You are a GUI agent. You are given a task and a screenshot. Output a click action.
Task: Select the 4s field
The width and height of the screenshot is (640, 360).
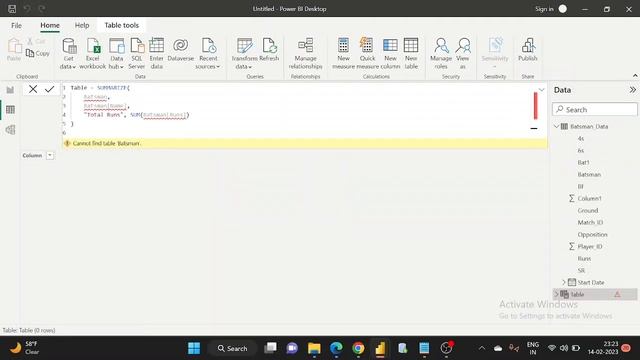tap(581, 139)
